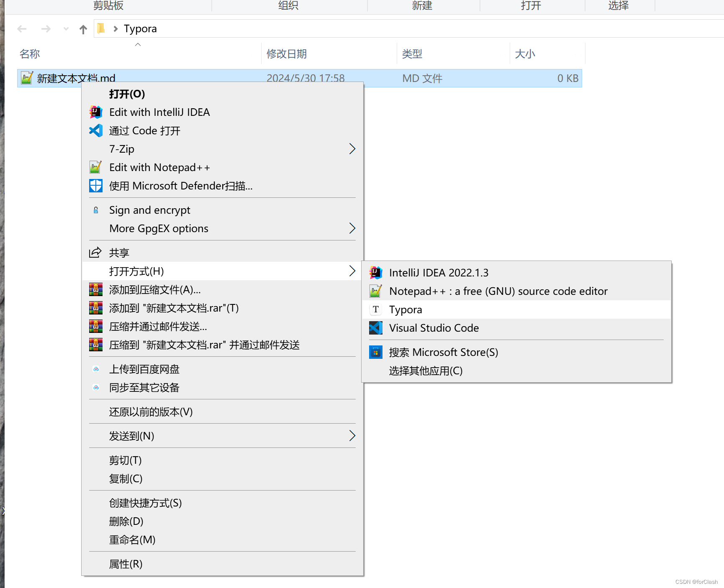Choose 压缩并通过邮件发送...
Image resolution: width=724 pixels, height=588 pixels.
click(x=223, y=326)
